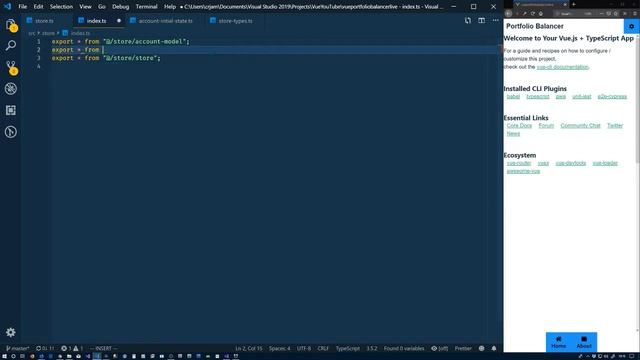Click the src breadcrumb segment
Viewport: 640px width, 360px height.
tap(31, 33)
